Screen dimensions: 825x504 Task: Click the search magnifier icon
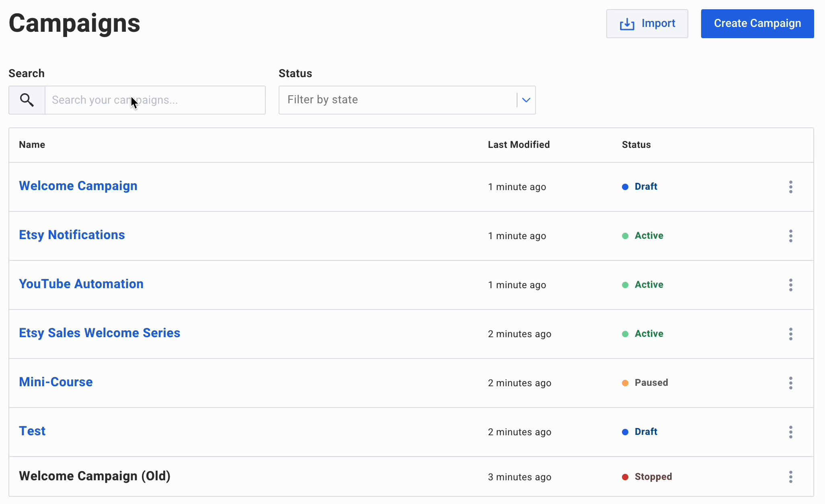(27, 100)
